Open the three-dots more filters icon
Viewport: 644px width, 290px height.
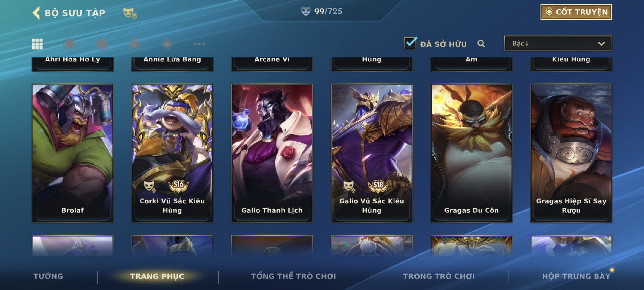[x=199, y=44]
